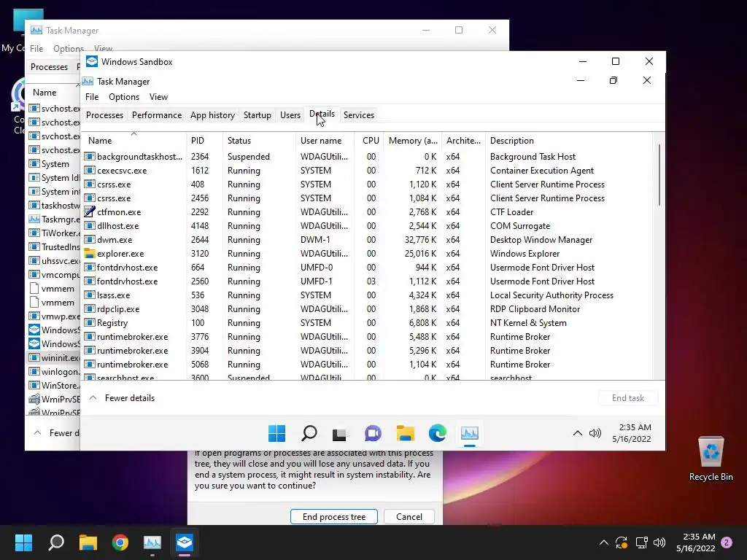Open the Users tab
This screenshot has width=747, height=560.
(290, 115)
